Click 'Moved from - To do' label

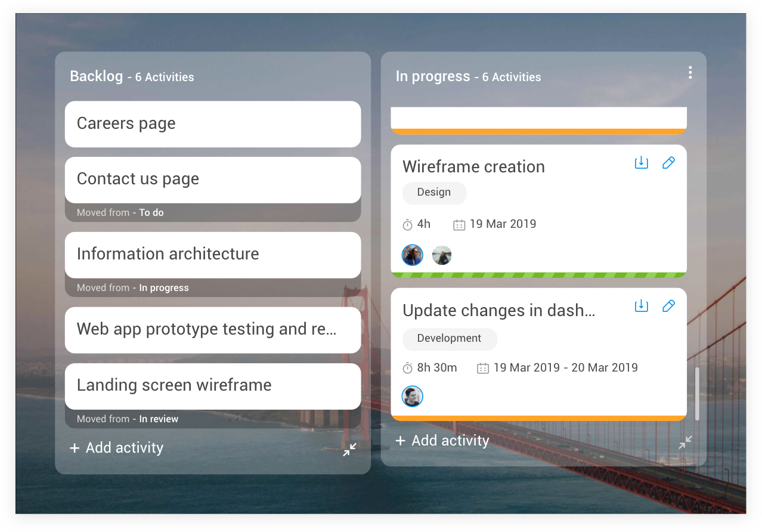[x=120, y=212]
